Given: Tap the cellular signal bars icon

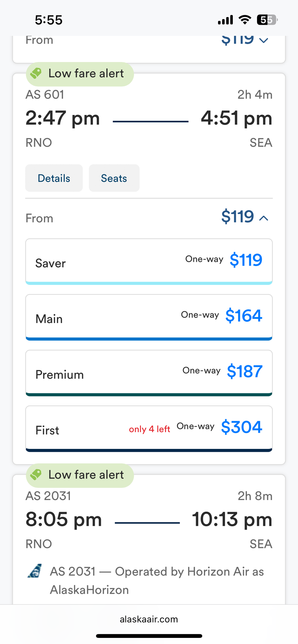Looking at the screenshot, I should (x=225, y=20).
